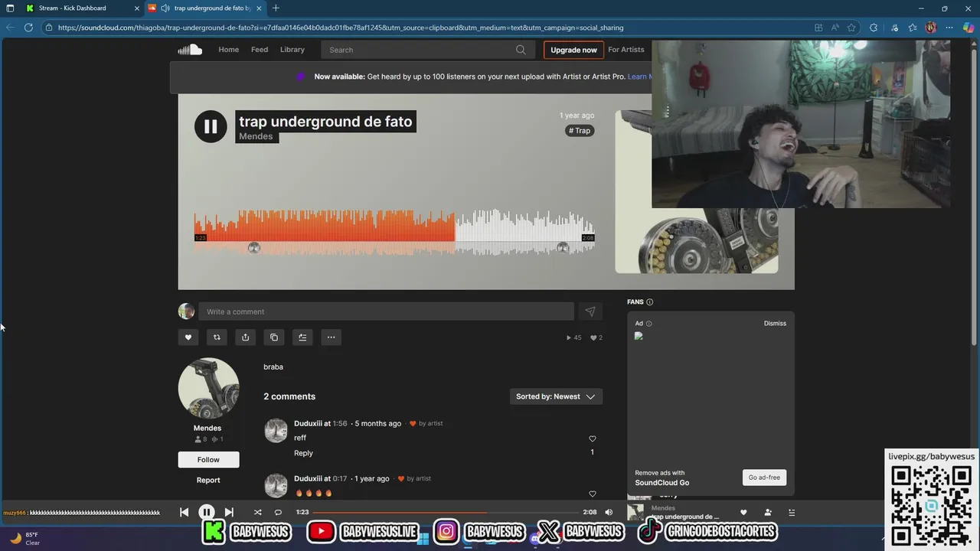This screenshot has height=551, width=980.
Task: Switch to the Stream - Kick Dashboard tab
Action: (x=72, y=8)
